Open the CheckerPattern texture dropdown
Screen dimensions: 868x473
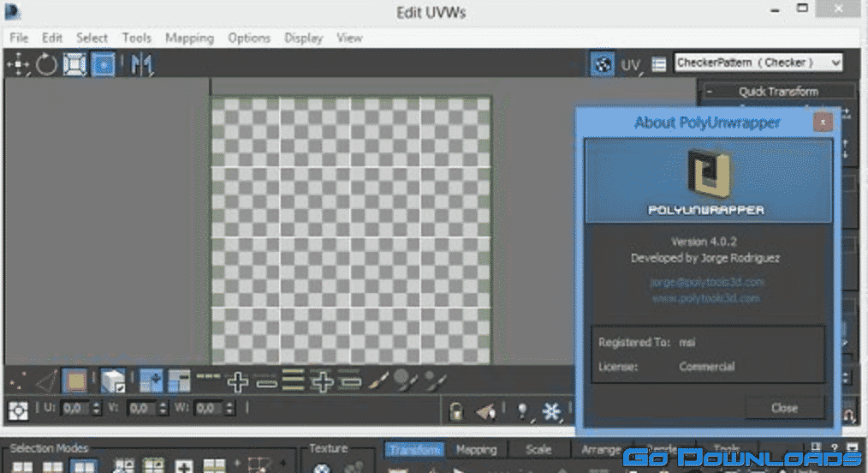758,63
